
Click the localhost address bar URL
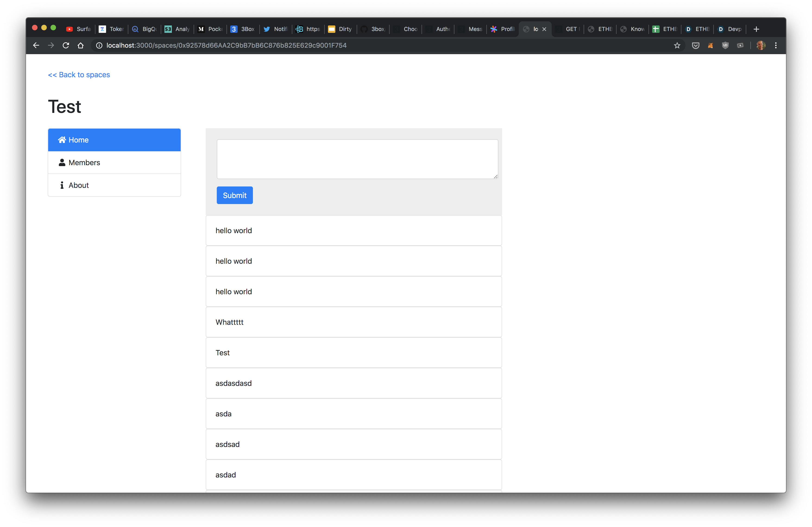coord(226,45)
